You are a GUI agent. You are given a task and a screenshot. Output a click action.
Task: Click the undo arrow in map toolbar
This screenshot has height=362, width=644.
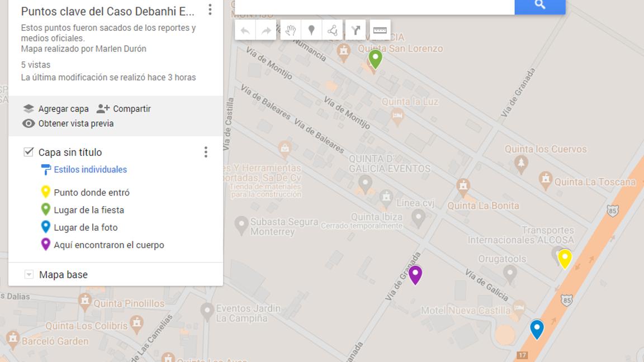pos(245,30)
